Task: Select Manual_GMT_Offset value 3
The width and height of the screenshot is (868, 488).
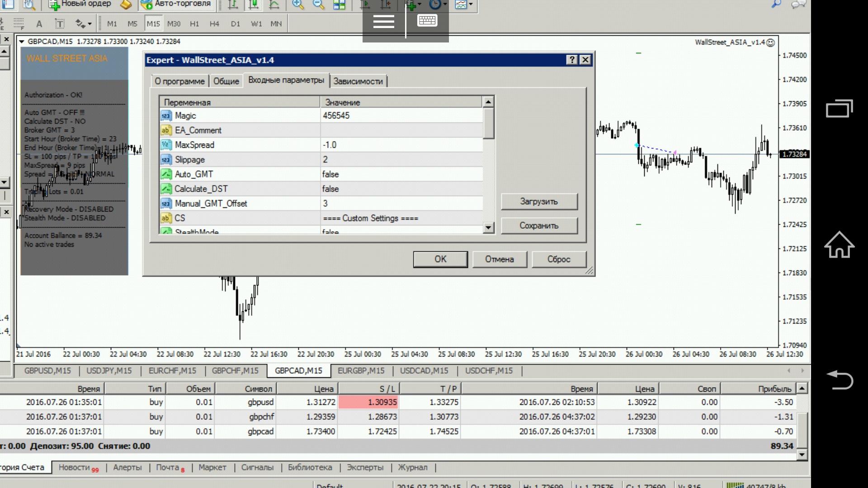Action: [401, 204]
